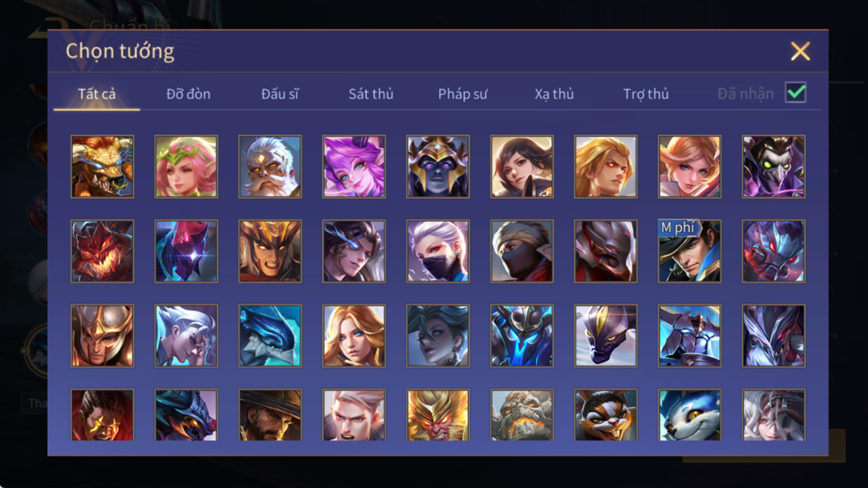Select the golden boar beast hero portrait
Image resolution: width=868 pixels, height=488 pixels.
pos(102,167)
